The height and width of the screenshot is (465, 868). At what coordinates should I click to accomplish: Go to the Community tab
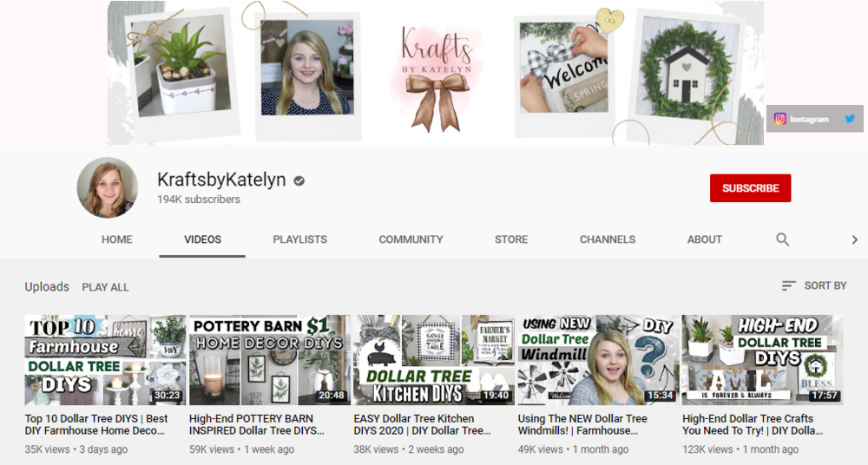(x=411, y=239)
